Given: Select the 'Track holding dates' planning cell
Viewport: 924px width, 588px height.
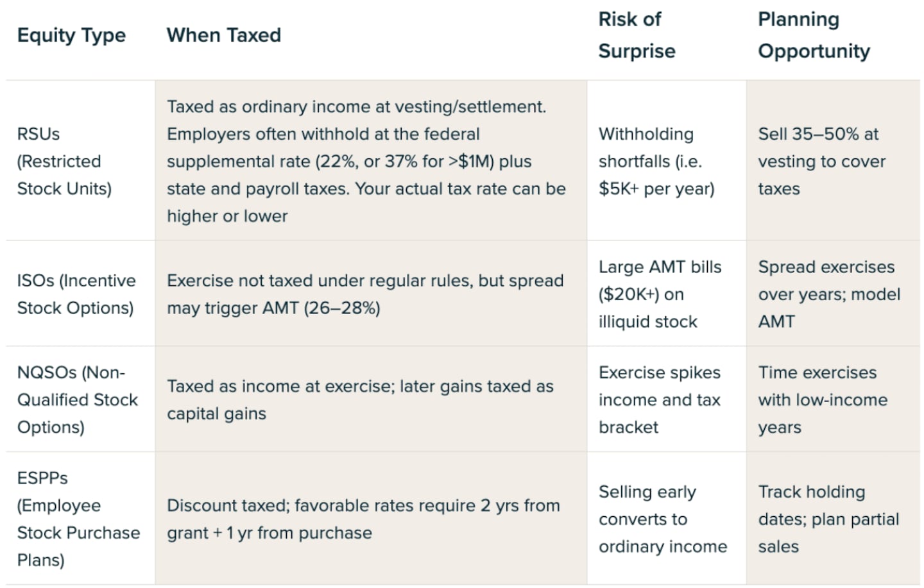Looking at the screenshot, I should (828, 519).
